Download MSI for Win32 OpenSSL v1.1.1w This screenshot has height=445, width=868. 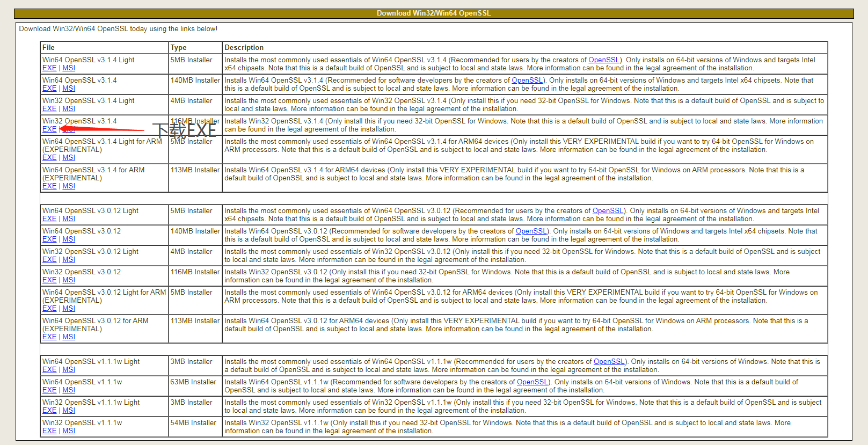(x=69, y=431)
